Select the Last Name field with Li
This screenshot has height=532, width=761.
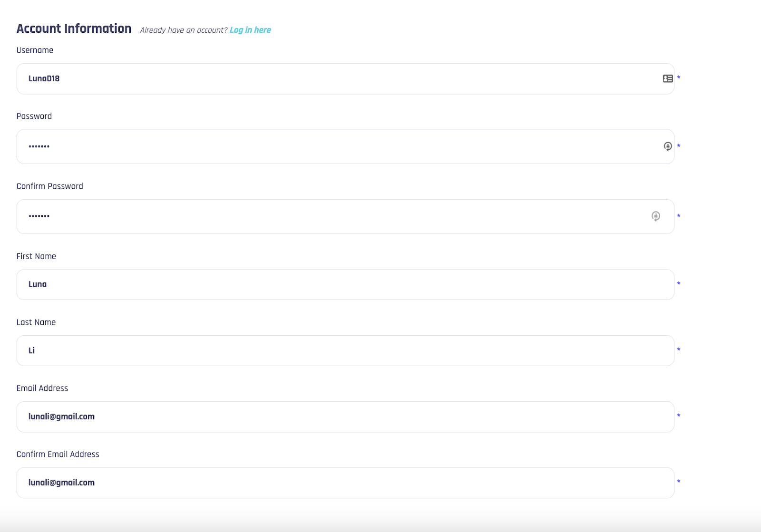pos(345,351)
